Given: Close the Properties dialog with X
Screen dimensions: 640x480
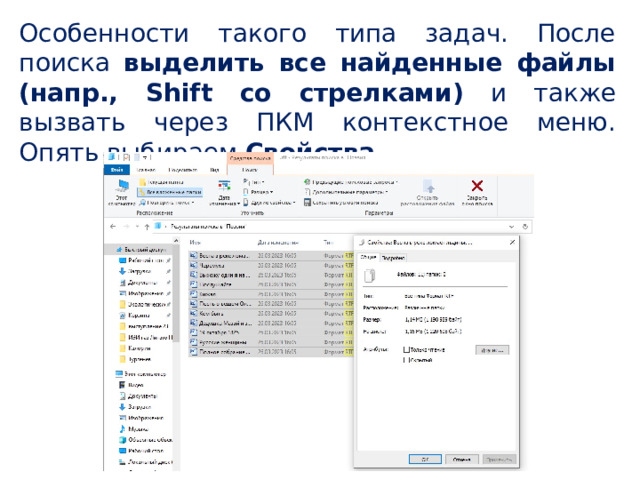Looking at the screenshot, I should [x=512, y=242].
